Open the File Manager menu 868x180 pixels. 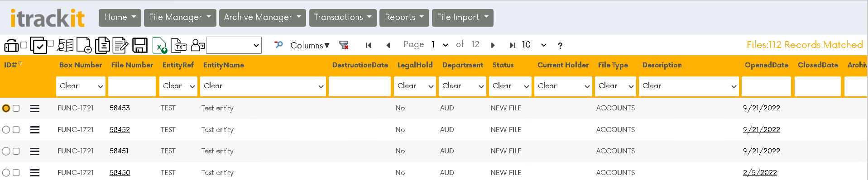pyautogui.click(x=180, y=18)
